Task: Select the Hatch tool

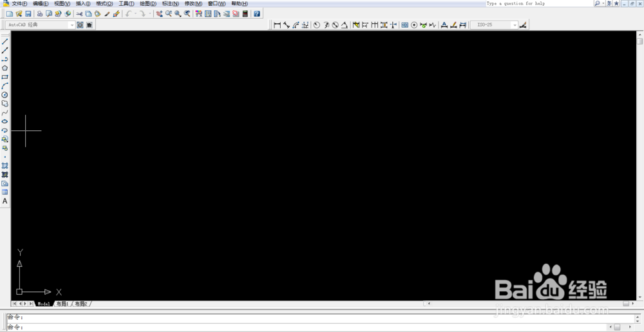Action: (x=5, y=166)
